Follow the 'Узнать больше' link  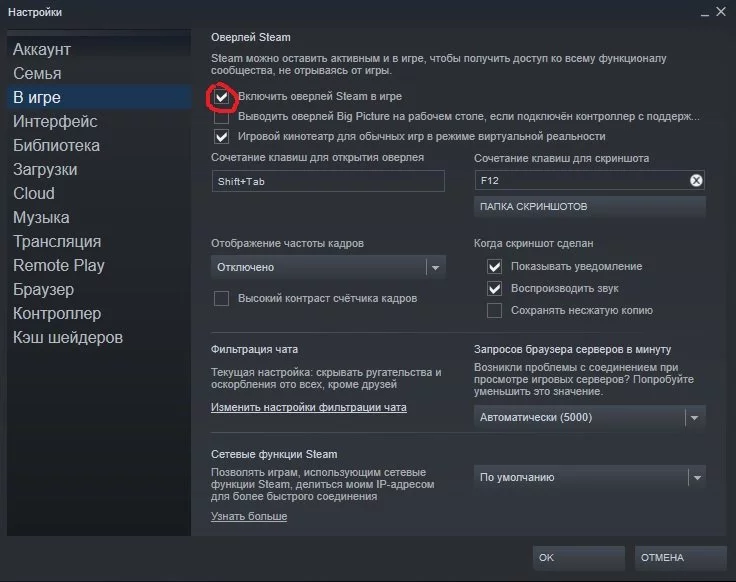pos(249,516)
